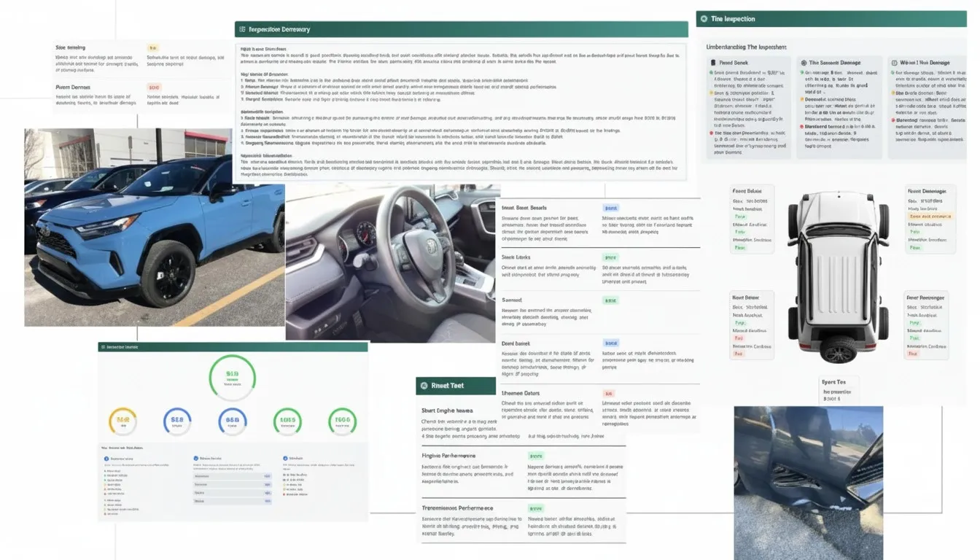Click the red Fail badge near Unusual Noises
Image resolution: width=980 pixels, height=560 pixels.
(x=609, y=394)
